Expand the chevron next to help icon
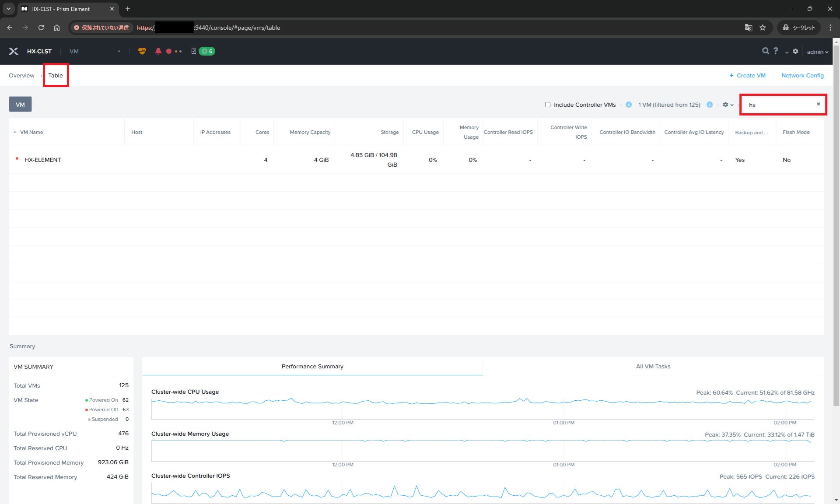This screenshot has height=504, width=840. tap(787, 52)
